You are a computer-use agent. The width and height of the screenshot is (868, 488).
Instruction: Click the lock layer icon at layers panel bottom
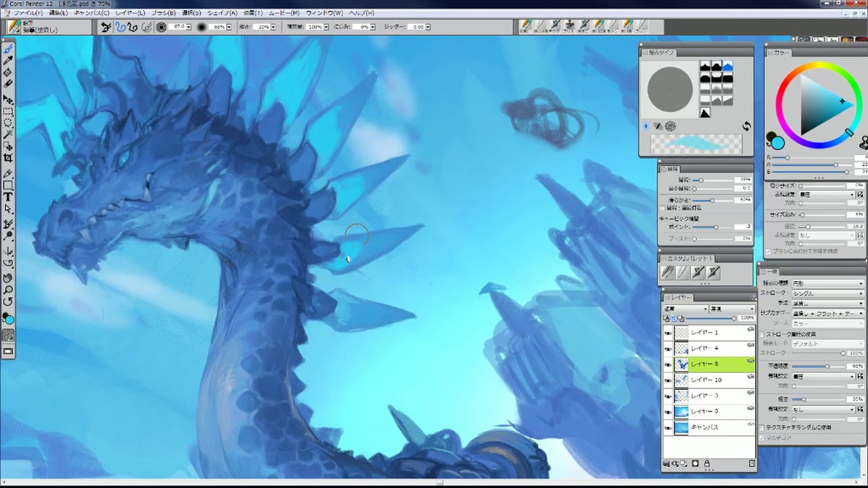click(707, 464)
